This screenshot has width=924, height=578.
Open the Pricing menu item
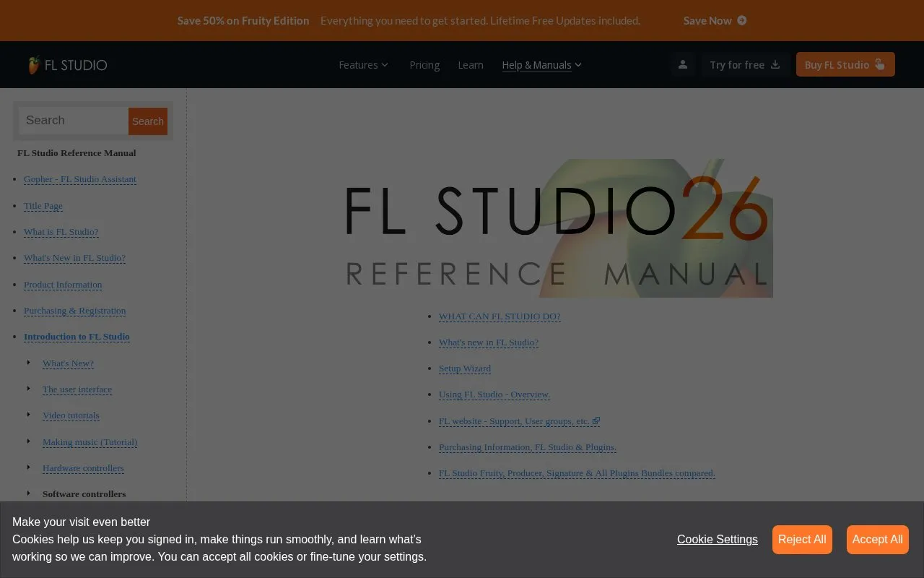(x=424, y=65)
